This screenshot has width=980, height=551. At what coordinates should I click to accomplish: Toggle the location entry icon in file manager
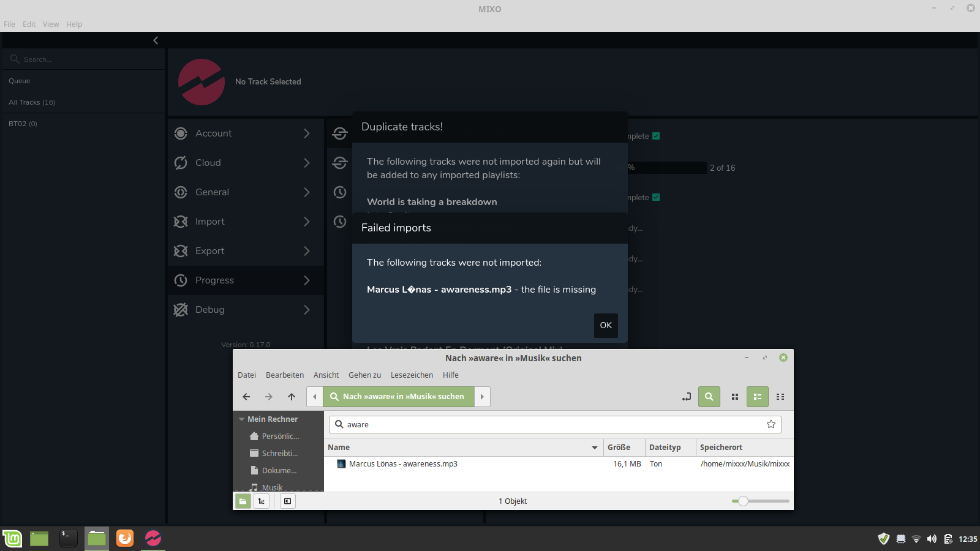(687, 397)
